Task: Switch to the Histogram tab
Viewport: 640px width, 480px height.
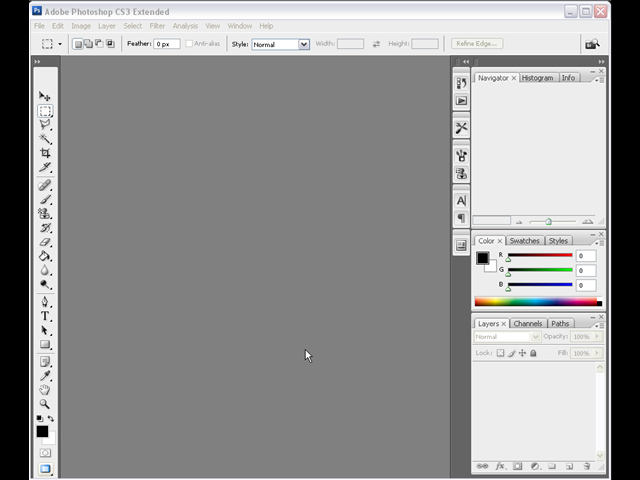Action: [x=537, y=78]
